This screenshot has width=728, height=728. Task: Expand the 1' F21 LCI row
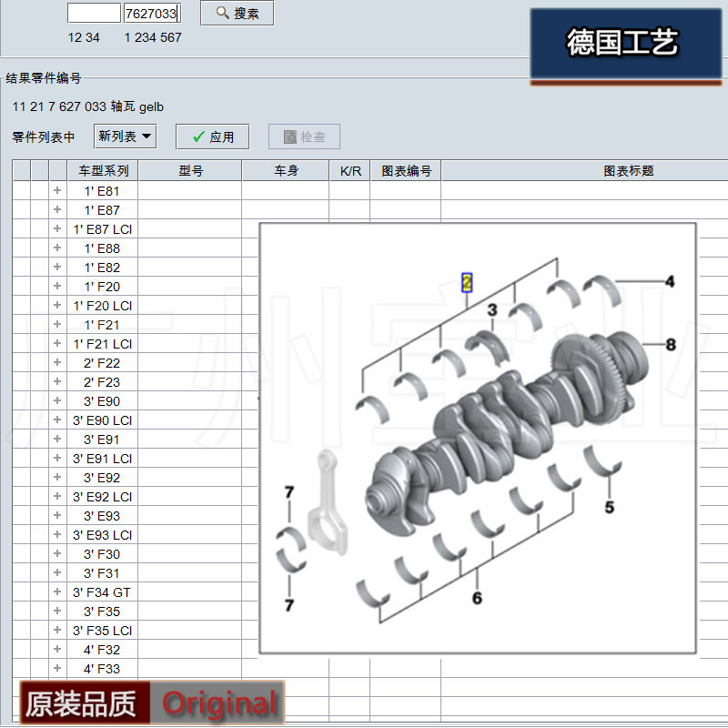pos(57,343)
